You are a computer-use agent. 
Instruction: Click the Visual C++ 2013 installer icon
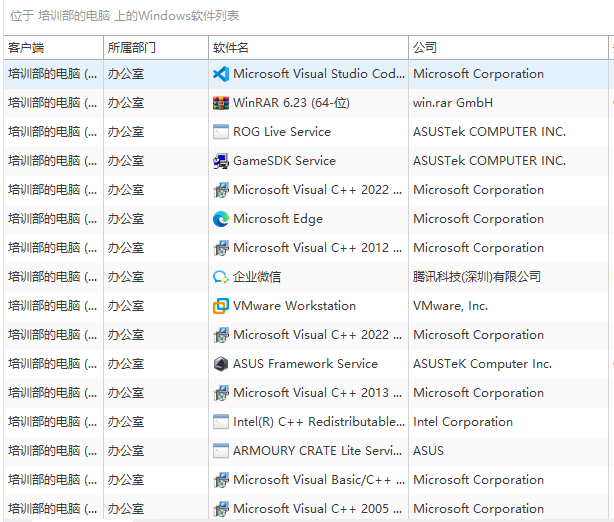(x=221, y=393)
